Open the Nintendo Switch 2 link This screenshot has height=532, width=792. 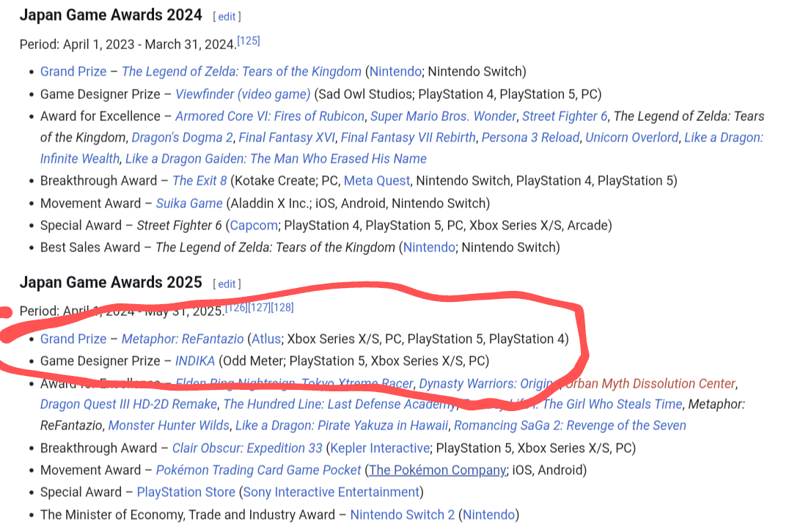403,515
